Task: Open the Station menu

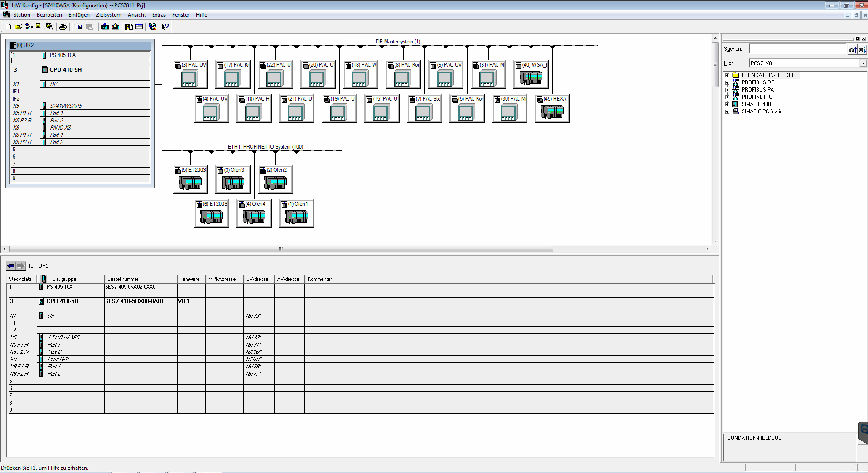Action: [x=22, y=15]
